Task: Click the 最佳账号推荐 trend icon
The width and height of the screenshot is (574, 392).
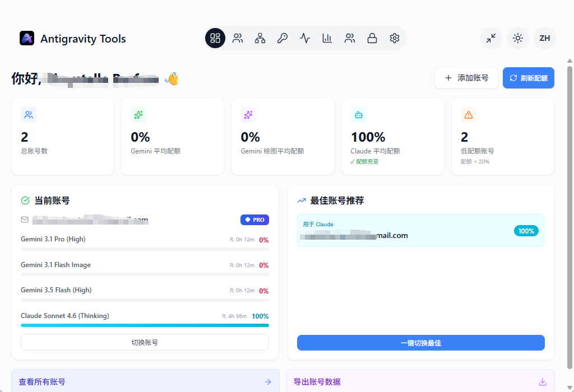Action: click(x=302, y=200)
